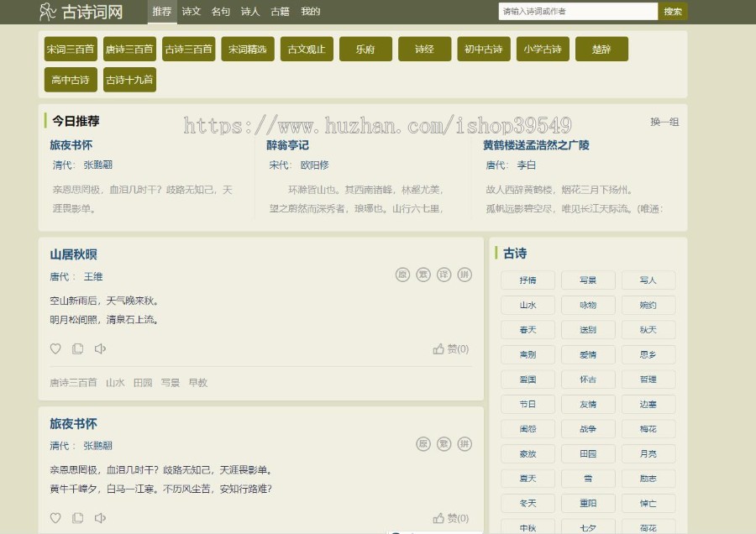Image resolution: width=756 pixels, height=534 pixels.
Task: Show translation (译) for 山居秋暝
Action: pos(444,275)
